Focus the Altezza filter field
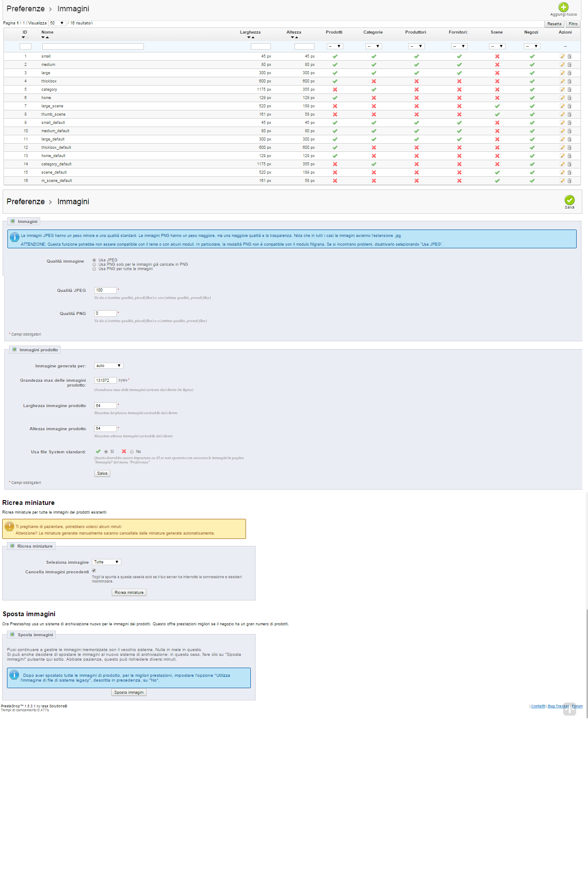Image resolution: width=588 pixels, height=871 pixels. click(304, 46)
